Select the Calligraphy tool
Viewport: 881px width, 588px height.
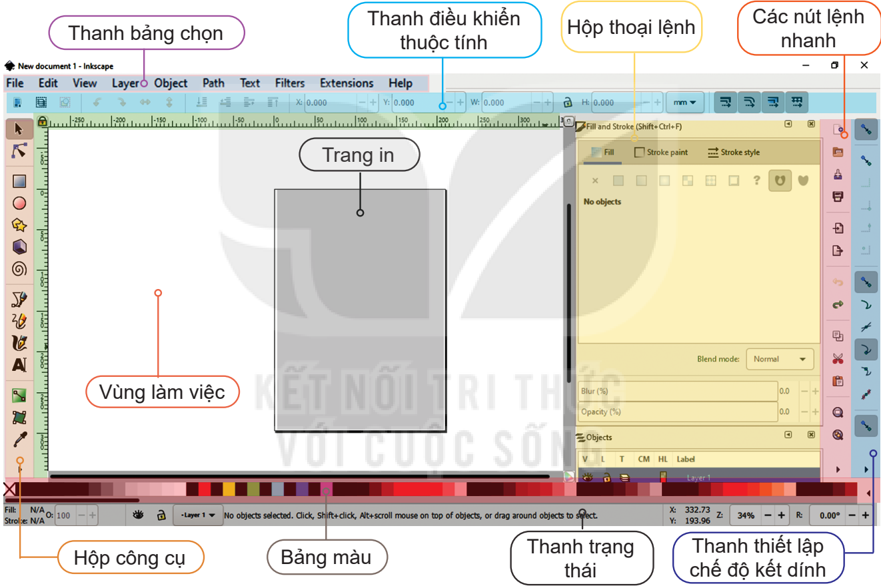[x=19, y=343]
